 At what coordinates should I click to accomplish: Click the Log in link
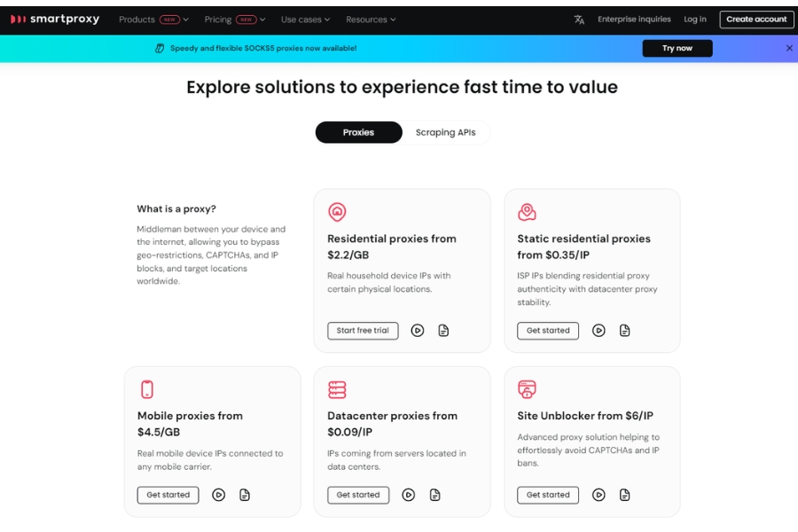694,20
